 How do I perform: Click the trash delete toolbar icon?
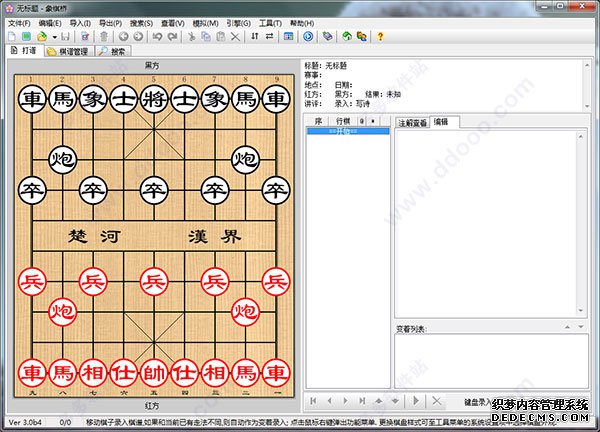point(104,37)
